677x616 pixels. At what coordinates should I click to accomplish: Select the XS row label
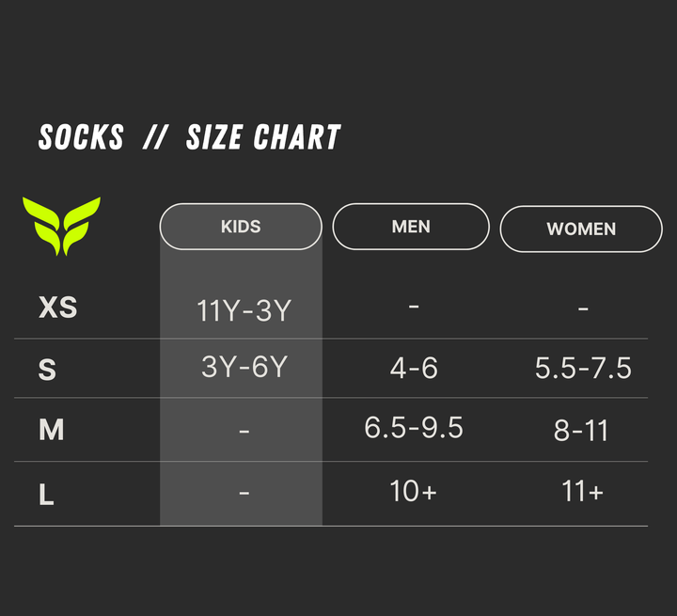click(x=57, y=308)
